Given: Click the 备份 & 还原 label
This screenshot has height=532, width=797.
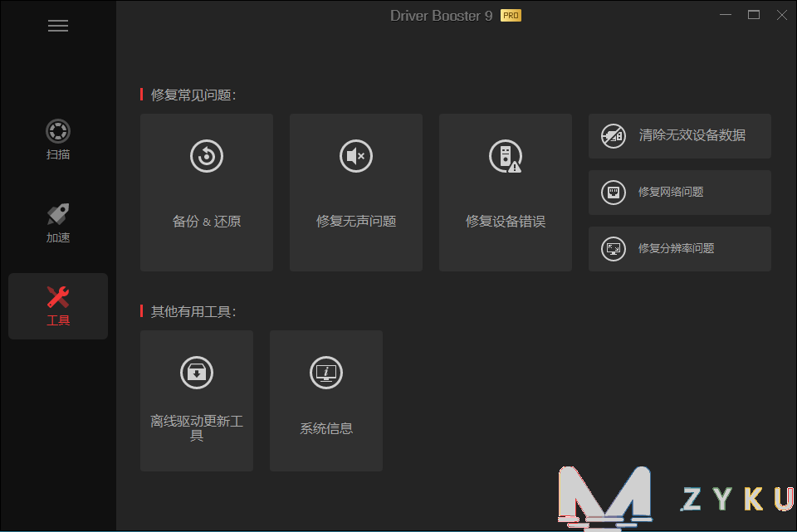Looking at the screenshot, I should point(207,222).
